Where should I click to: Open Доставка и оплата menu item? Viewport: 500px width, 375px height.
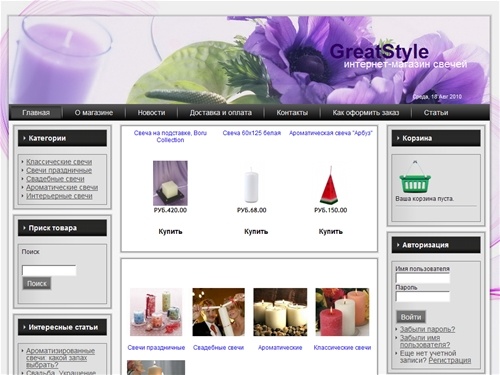pos(221,113)
